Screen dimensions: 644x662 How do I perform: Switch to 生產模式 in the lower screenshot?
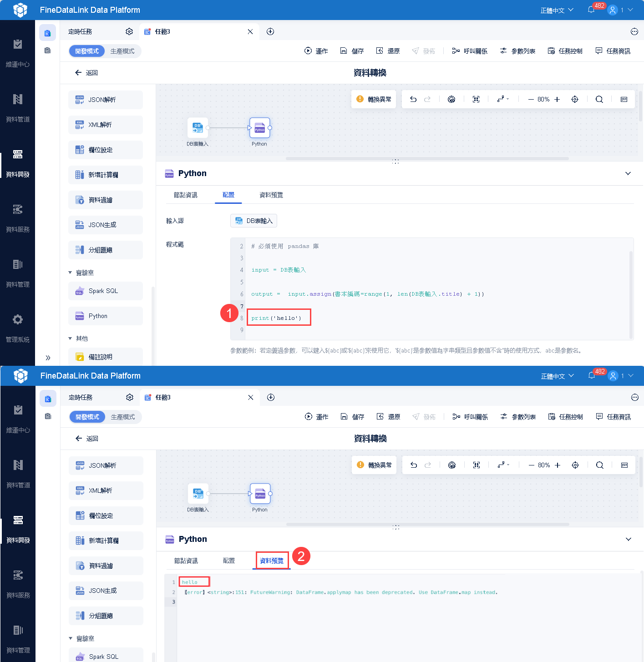[x=123, y=417]
